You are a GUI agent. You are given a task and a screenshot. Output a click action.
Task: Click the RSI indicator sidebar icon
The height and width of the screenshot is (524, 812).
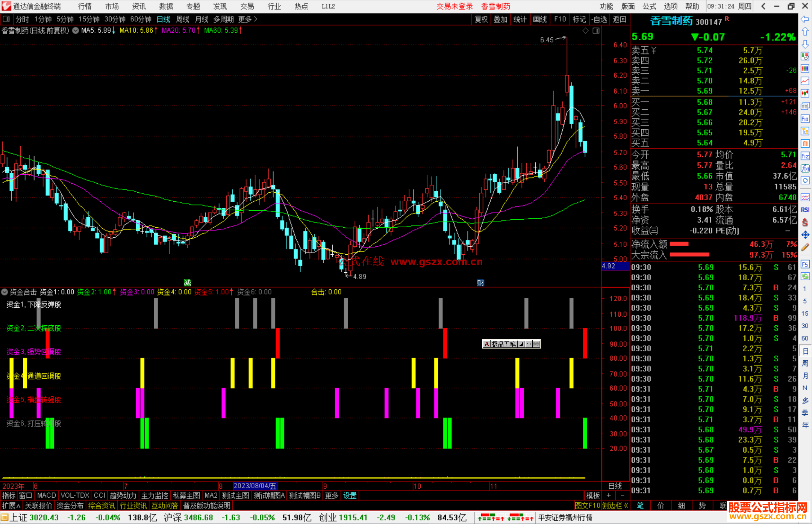[x=805, y=210]
